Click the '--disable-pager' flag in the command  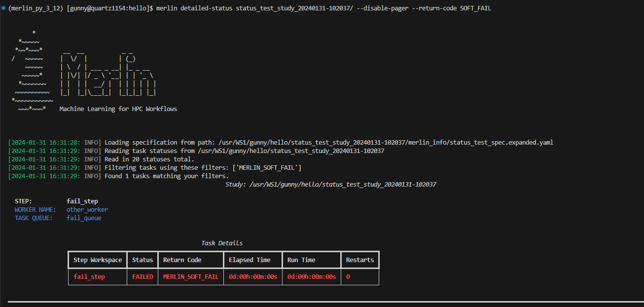(x=383, y=9)
